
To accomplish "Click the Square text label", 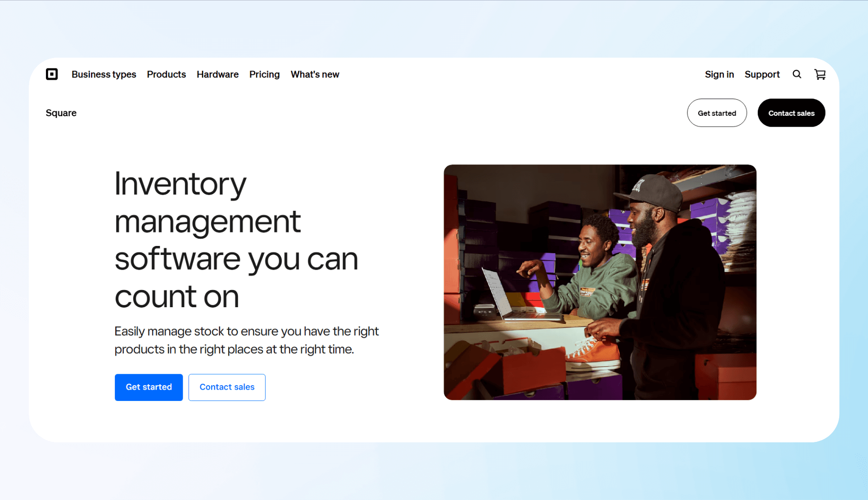I will (61, 113).
